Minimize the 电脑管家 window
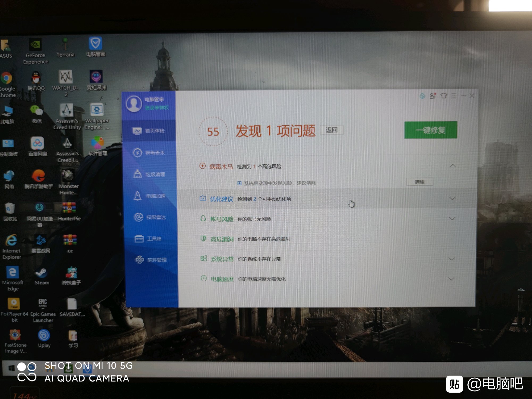 point(463,96)
